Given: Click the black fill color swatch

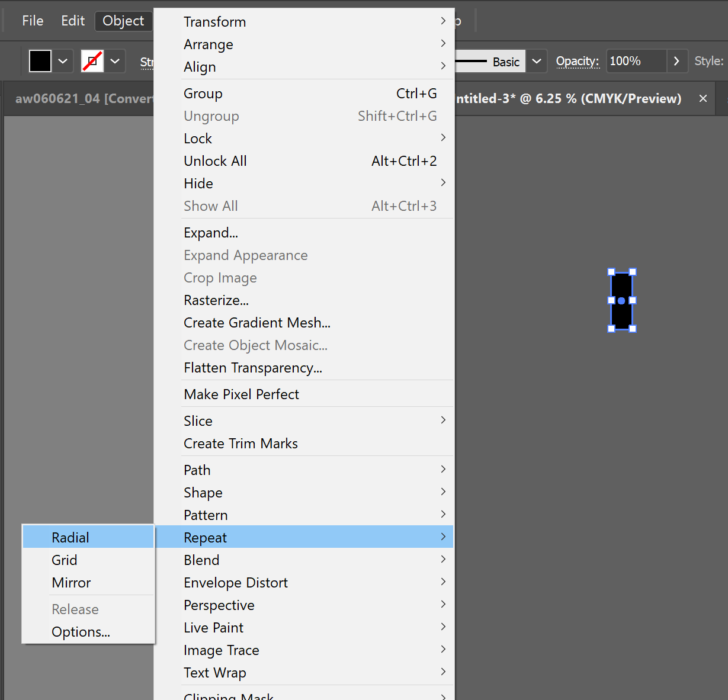Looking at the screenshot, I should pos(40,61).
